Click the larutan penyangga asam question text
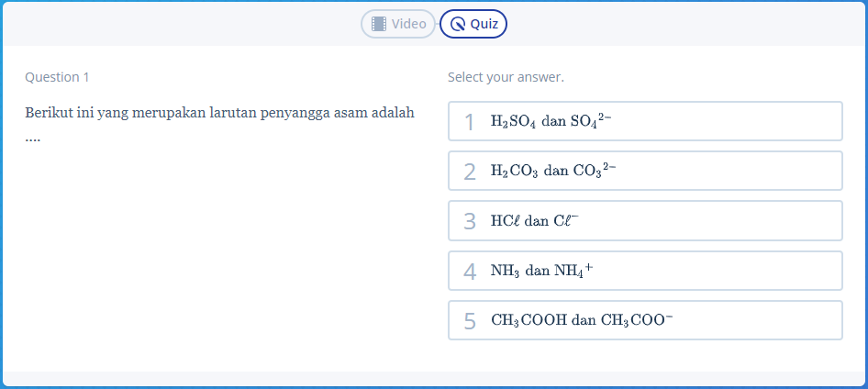This screenshot has width=868, height=389. (219, 113)
